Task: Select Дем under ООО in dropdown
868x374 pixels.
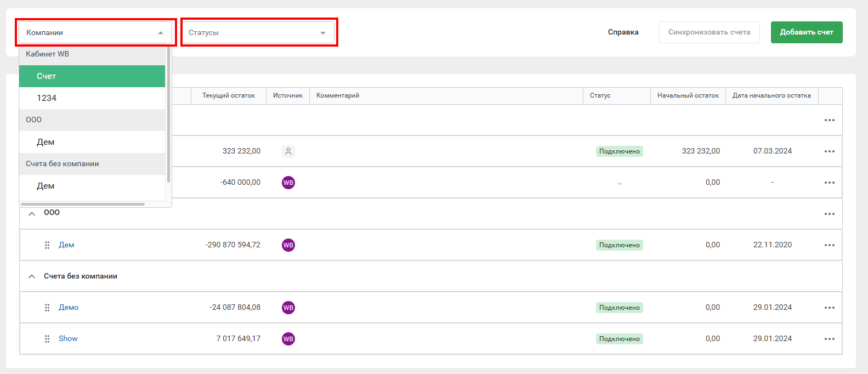Action: click(x=92, y=142)
